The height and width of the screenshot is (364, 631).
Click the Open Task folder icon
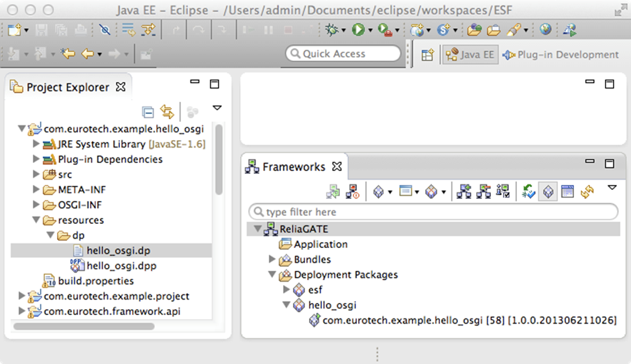[x=494, y=29]
